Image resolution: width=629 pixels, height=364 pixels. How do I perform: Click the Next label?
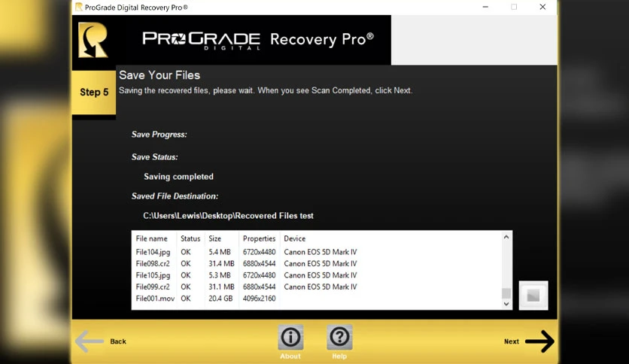pos(512,341)
